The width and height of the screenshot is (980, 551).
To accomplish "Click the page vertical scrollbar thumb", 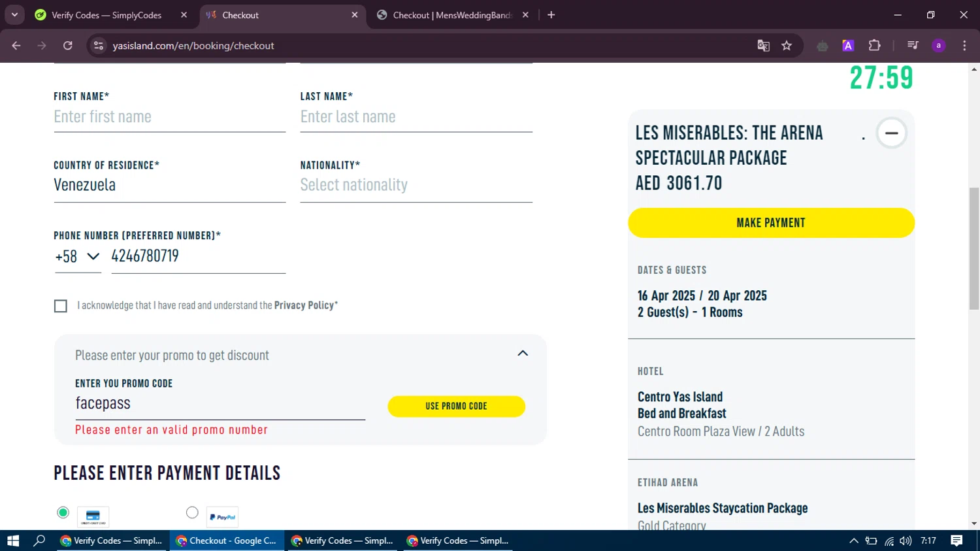I will [x=974, y=248].
